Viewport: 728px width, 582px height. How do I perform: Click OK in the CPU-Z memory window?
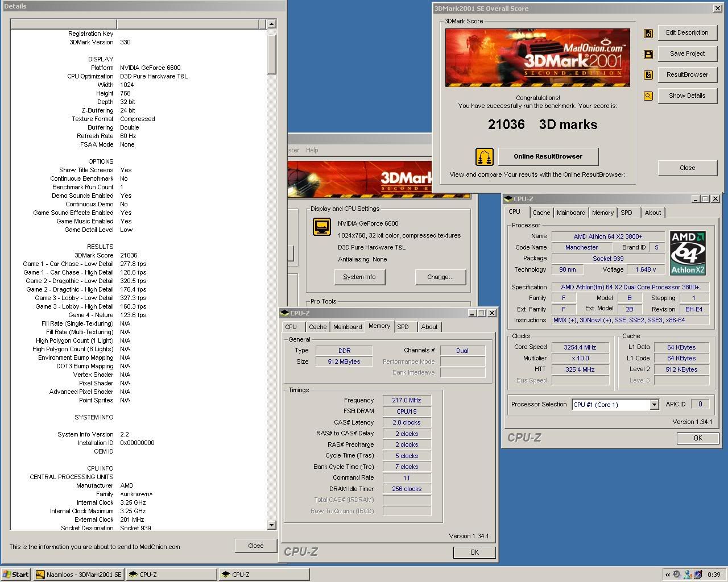tap(474, 552)
